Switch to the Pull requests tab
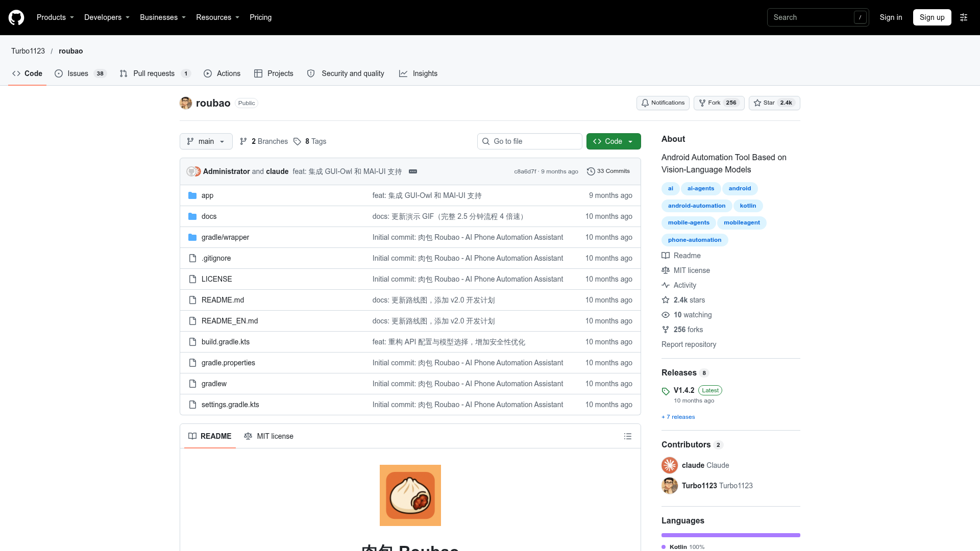 [155, 73]
